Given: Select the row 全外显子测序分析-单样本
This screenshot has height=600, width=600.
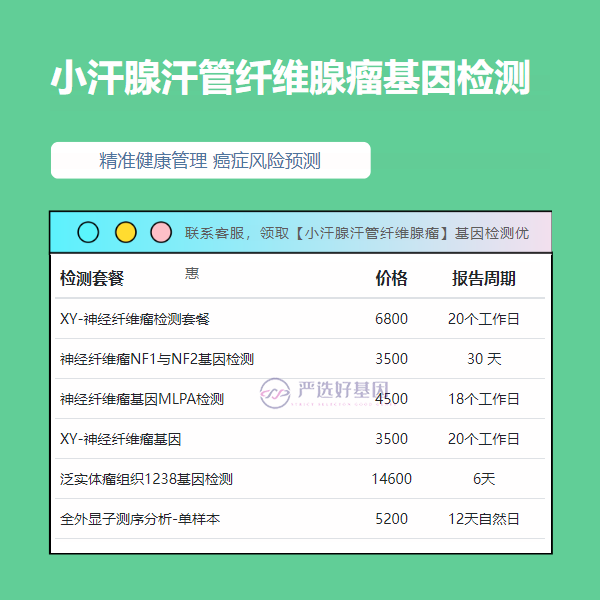Looking at the screenshot, I should click(x=300, y=519).
